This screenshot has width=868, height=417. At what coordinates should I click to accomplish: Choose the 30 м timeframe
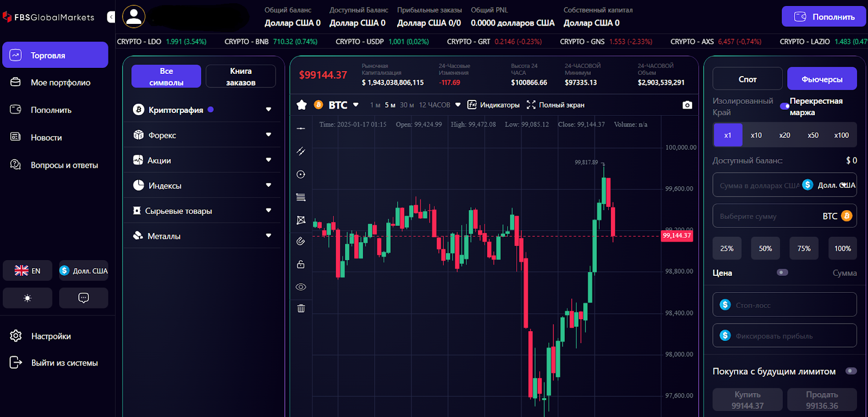pyautogui.click(x=407, y=105)
